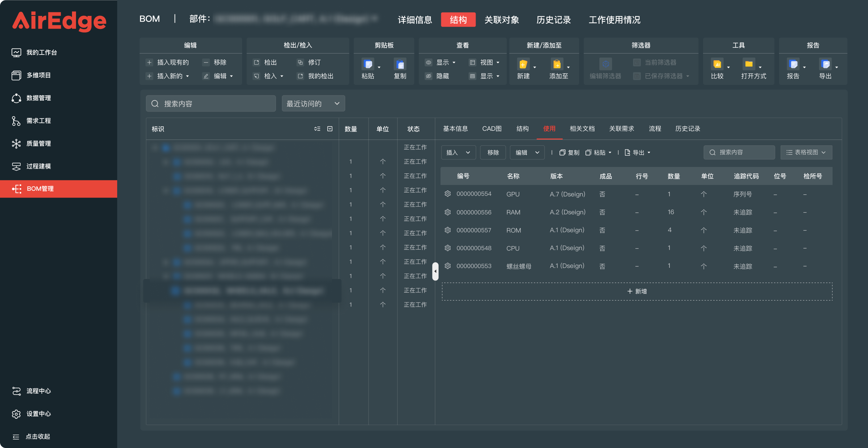
Task: Click the panel collapse handle arrow
Action: (435, 271)
